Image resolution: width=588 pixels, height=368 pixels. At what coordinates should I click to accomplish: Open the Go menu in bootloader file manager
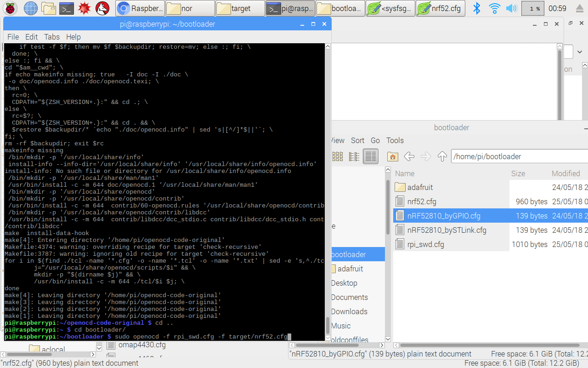click(375, 140)
